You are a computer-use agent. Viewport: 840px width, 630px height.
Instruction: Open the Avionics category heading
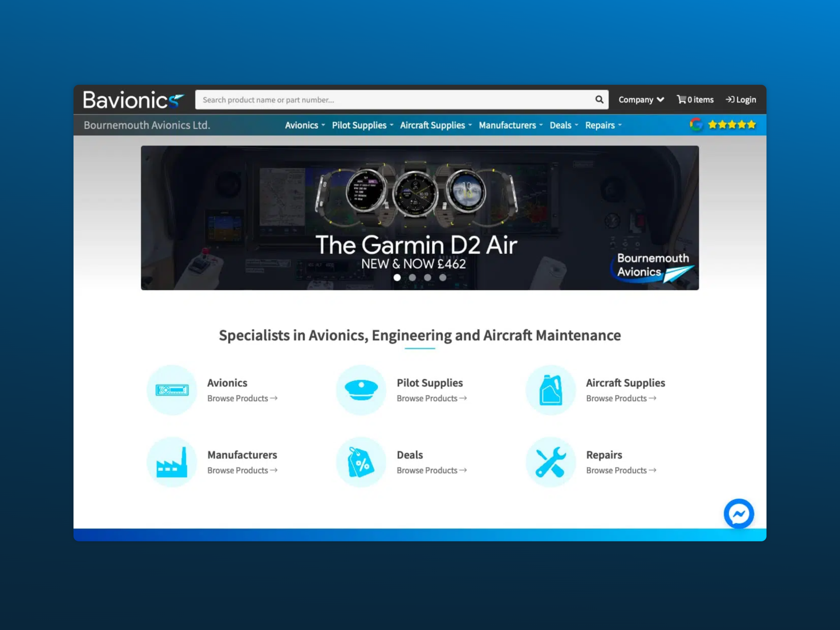click(227, 383)
